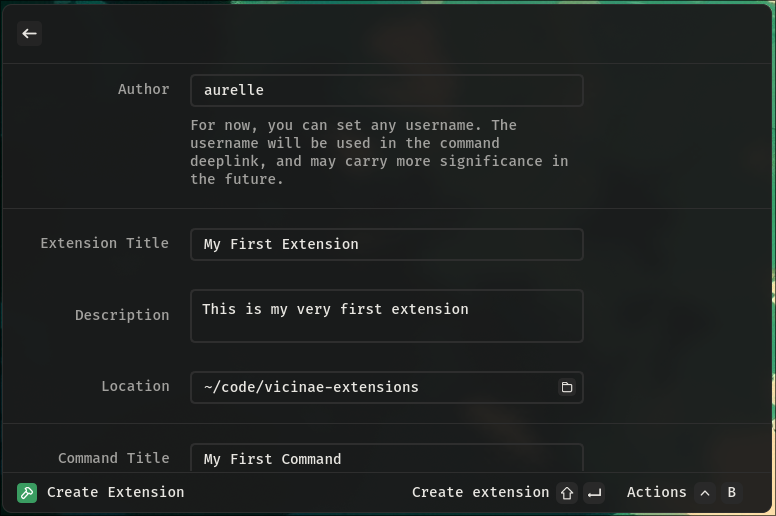Click the Create Extension title in bottom bar
776x516 pixels.
pyautogui.click(x=115, y=492)
